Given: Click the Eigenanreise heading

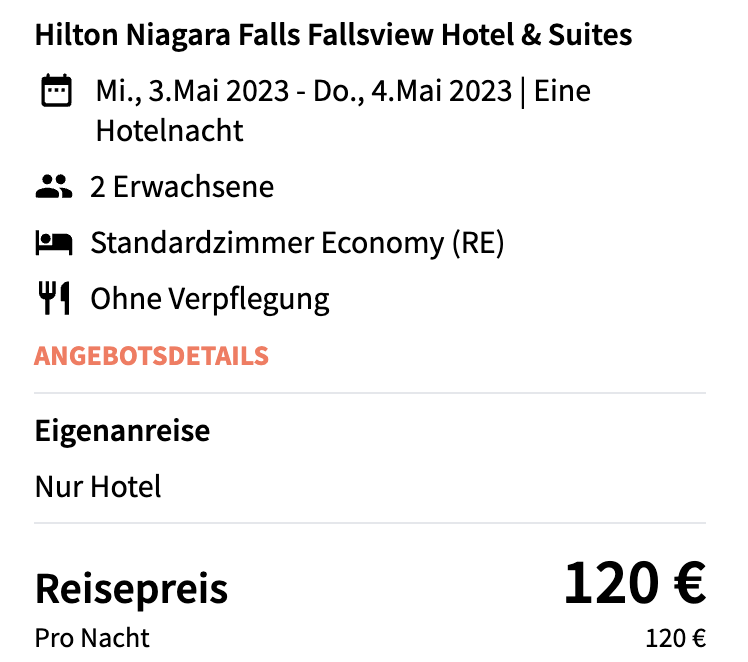Looking at the screenshot, I should point(122,431).
